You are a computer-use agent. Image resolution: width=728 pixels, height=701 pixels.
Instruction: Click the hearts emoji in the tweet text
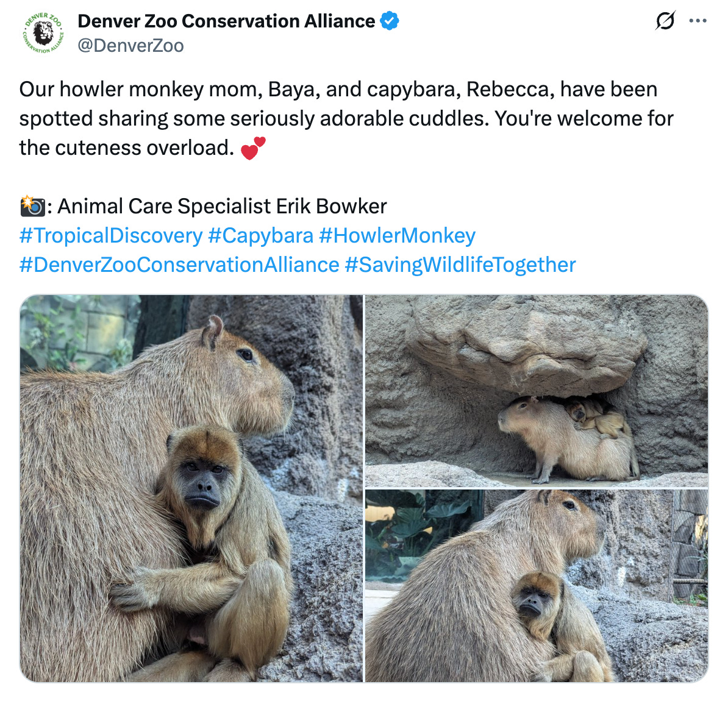click(x=254, y=146)
